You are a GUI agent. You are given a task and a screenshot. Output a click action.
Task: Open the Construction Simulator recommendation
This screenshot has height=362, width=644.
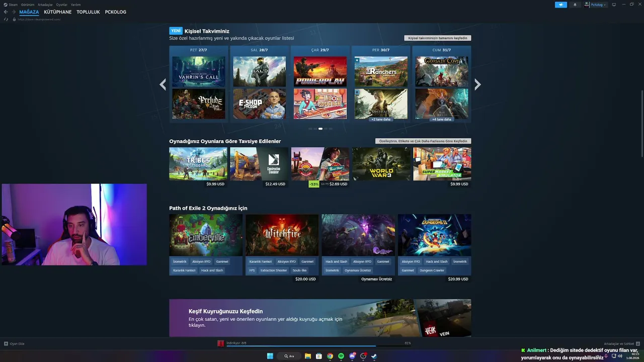coord(259,164)
